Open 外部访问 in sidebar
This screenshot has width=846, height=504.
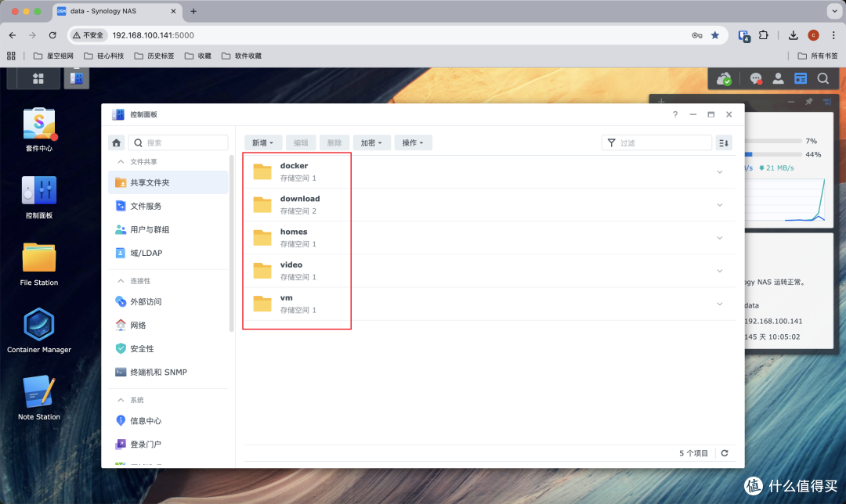[x=168, y=302]
